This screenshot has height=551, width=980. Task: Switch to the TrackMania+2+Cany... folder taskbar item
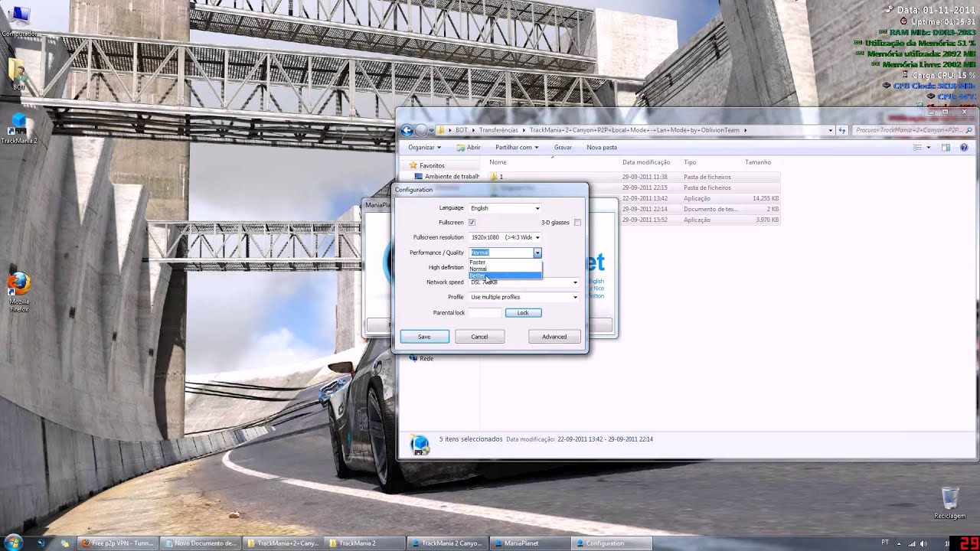(x=284, y=543)
